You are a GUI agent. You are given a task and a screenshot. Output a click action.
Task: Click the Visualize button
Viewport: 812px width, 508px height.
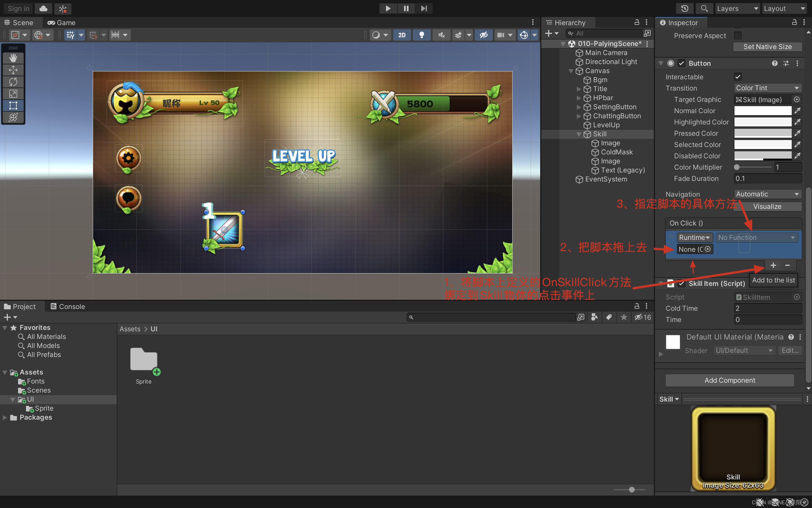point(768,206)
